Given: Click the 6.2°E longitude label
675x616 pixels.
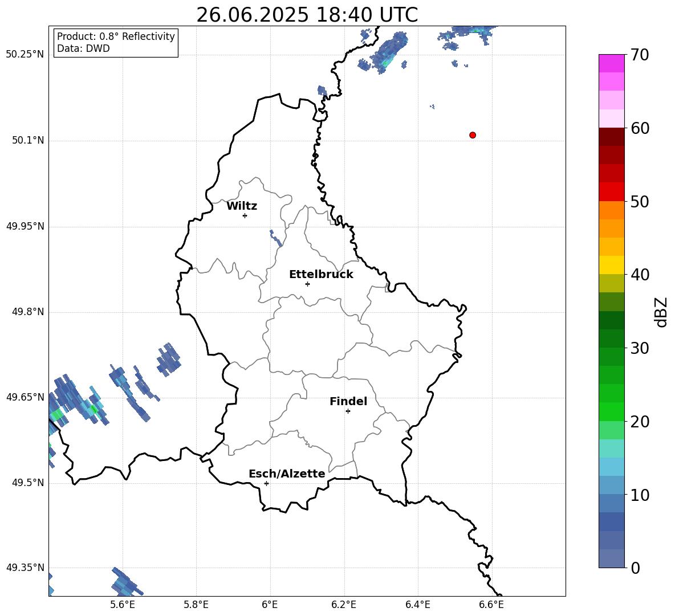Looking at the screenshot, I should 344,605.
